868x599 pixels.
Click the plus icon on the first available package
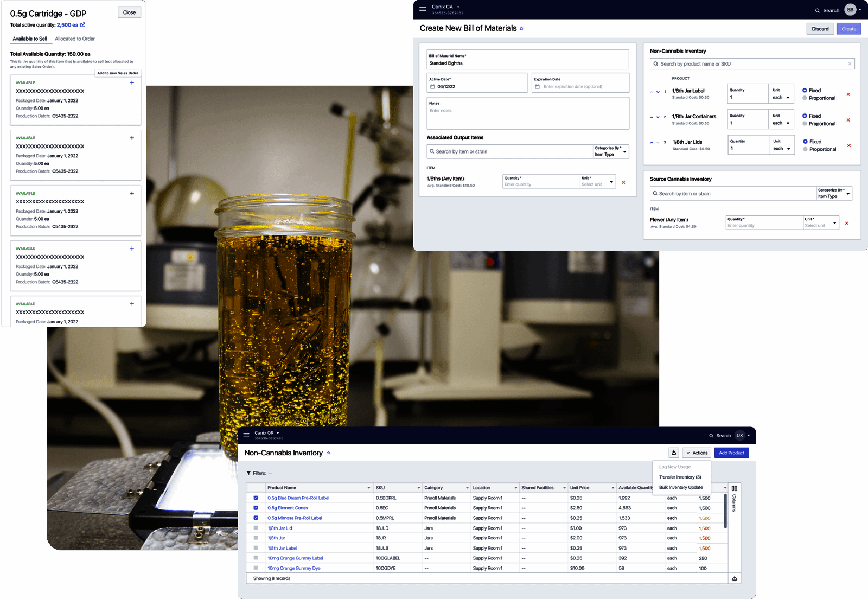(x=132, y=83)
